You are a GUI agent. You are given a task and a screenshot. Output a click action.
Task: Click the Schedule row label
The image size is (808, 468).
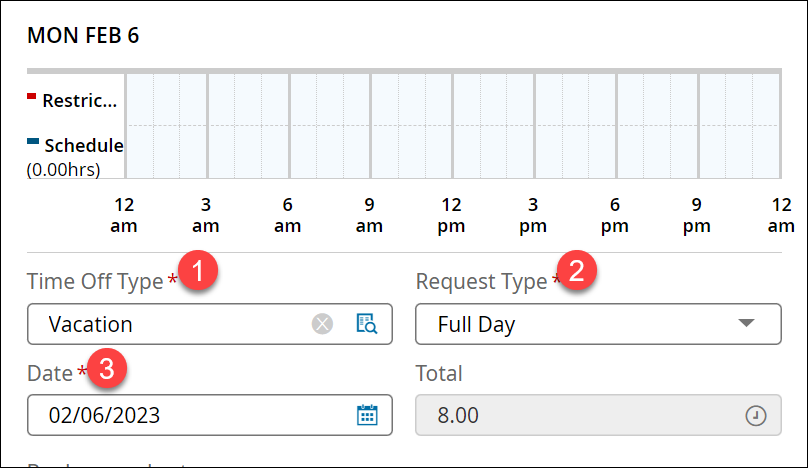pos(84,146)
